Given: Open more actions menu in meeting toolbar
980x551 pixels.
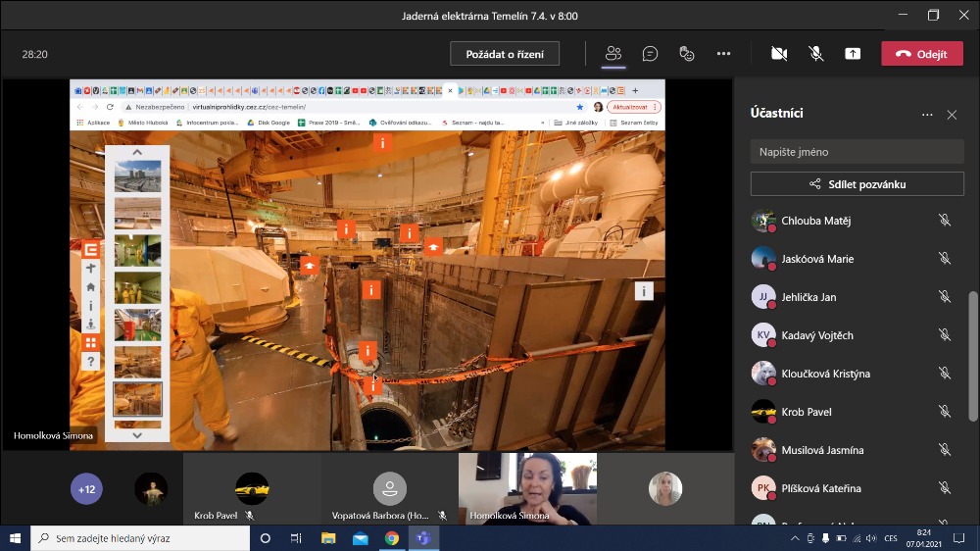Looking at the screenshot, I should [723, 54].
